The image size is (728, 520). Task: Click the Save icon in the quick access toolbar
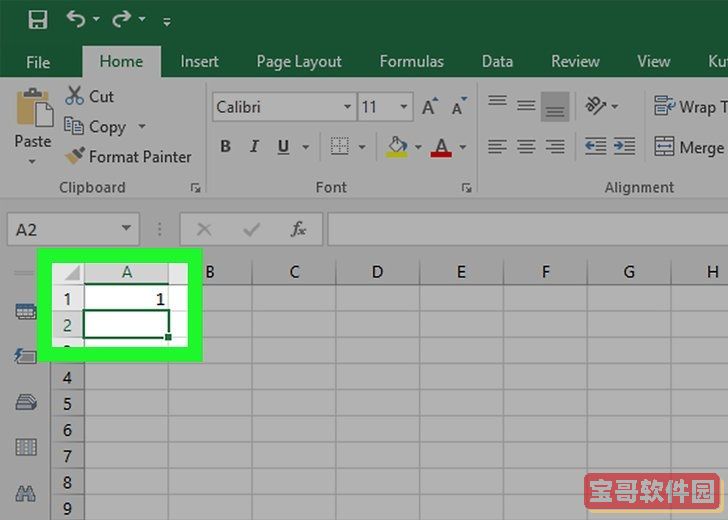coord(38,20)
